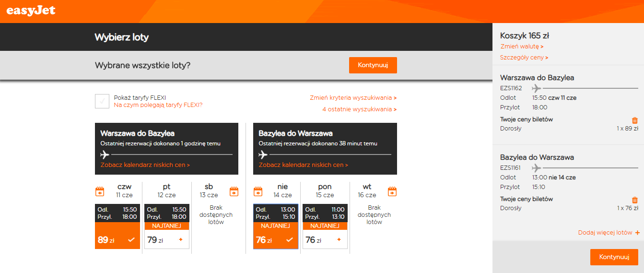
Task: Show earlier outbound dates calendar icon
Action: [x=100, y=191]
